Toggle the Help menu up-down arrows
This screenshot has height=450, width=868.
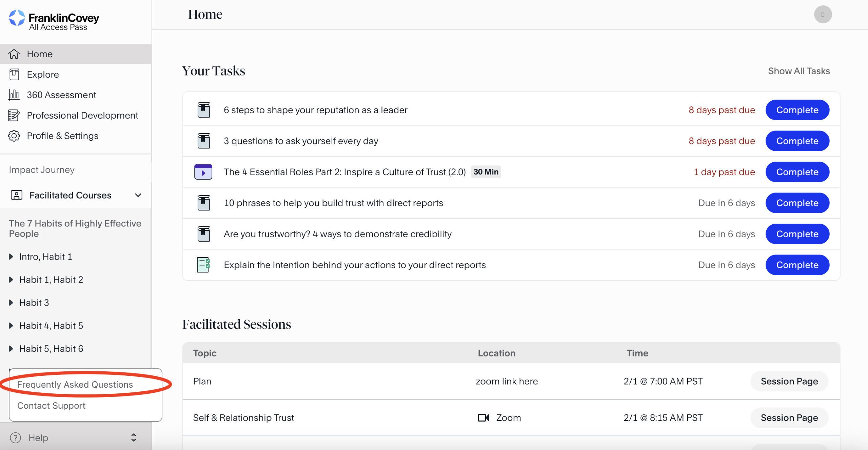click(x=134, y=437)
